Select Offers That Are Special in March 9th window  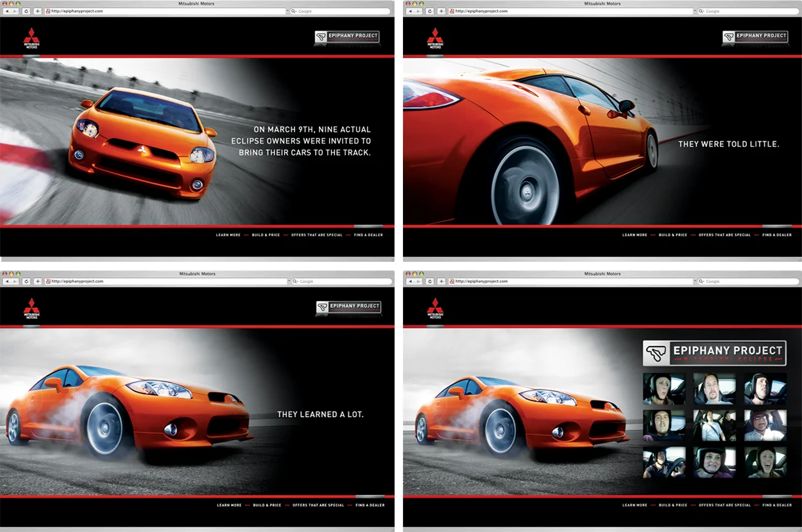317,235
